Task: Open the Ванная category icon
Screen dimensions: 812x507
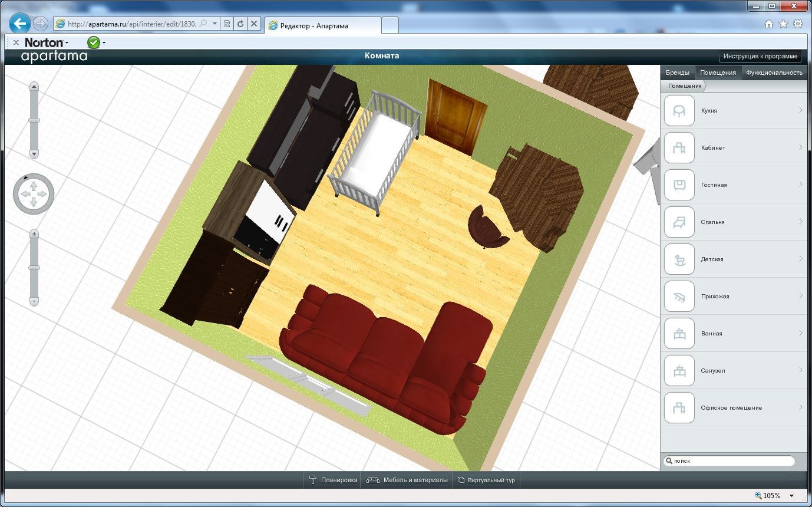Action: (x=679, y=334)
